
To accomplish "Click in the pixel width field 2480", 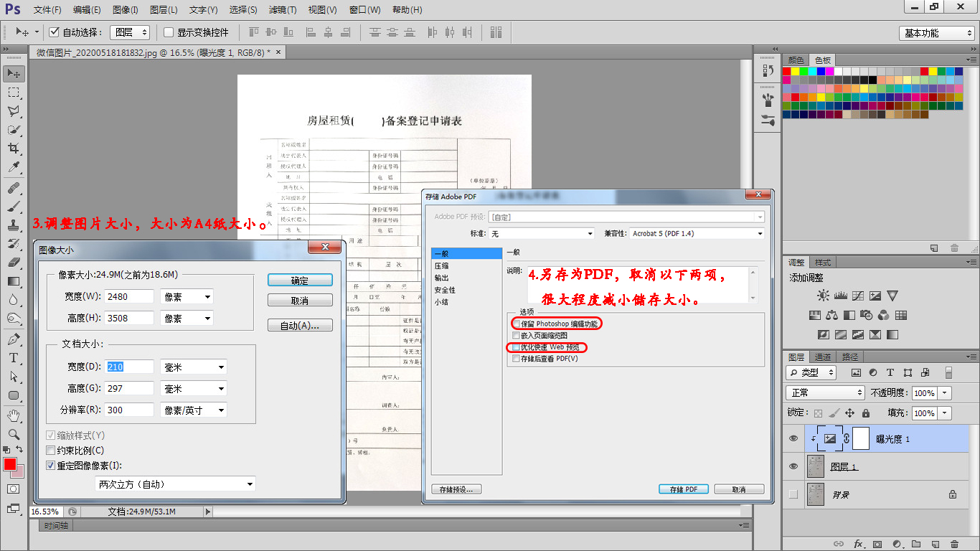I will pos(129,296).
